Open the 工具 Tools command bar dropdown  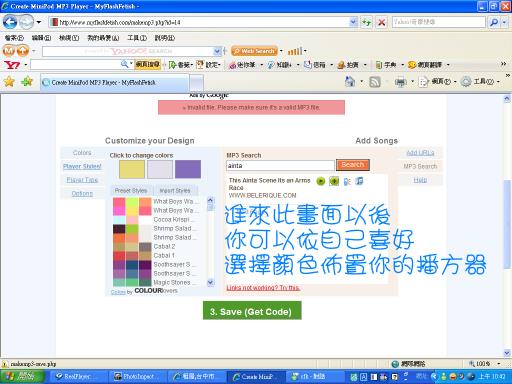[x=481, y=81]
